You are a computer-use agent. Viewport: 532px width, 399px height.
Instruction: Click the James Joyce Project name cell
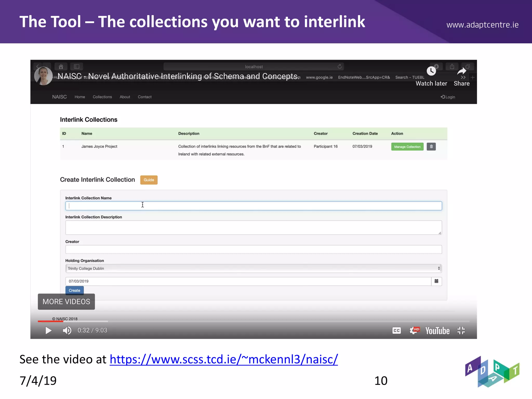[99, 147]
